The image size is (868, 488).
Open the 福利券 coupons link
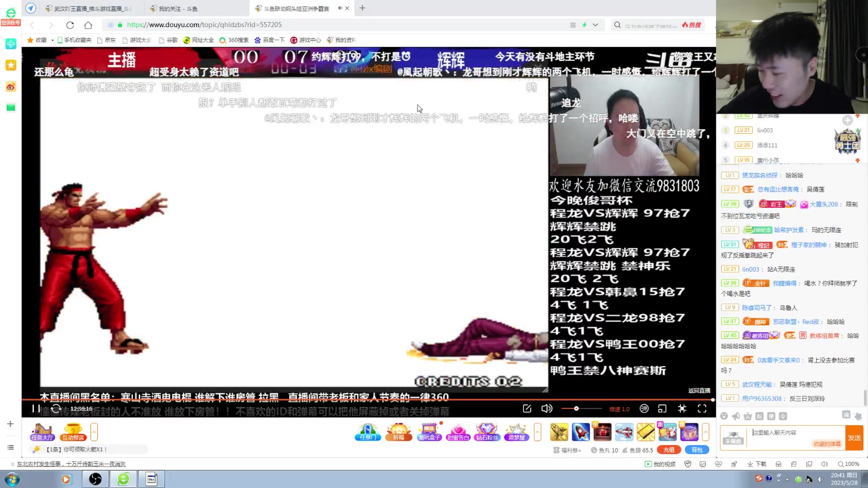[567, 450]
